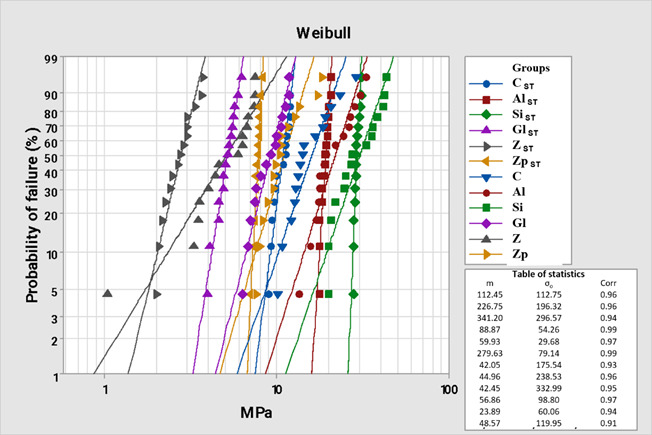Select the orange left-arrow Zp ST legend marker

(486, 161)
